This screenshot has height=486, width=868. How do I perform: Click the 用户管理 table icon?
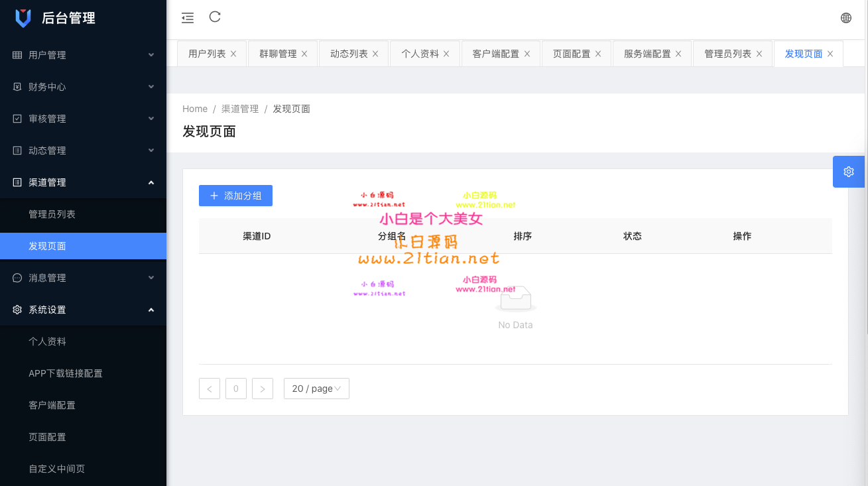coord(17,55)
